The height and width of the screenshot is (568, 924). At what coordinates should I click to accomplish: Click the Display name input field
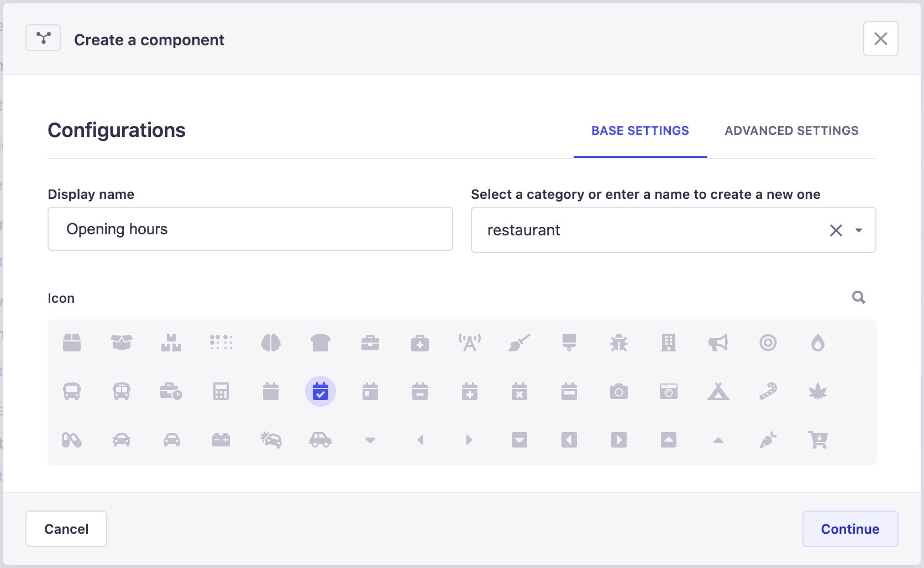250,229
